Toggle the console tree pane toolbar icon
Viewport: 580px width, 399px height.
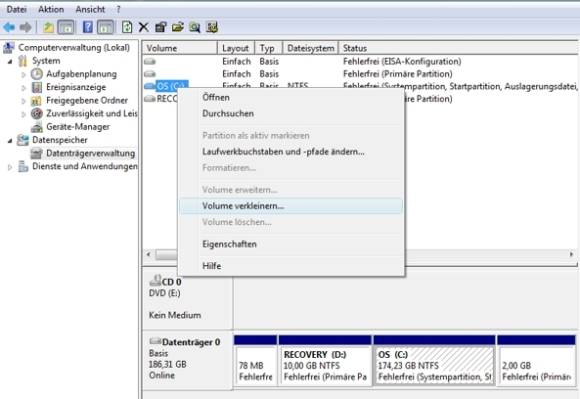pyautogui.click(x=66, y=27)
